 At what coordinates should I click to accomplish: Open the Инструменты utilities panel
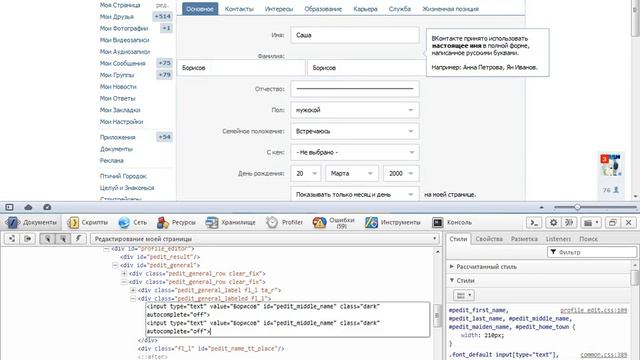(x=393, y=222)
